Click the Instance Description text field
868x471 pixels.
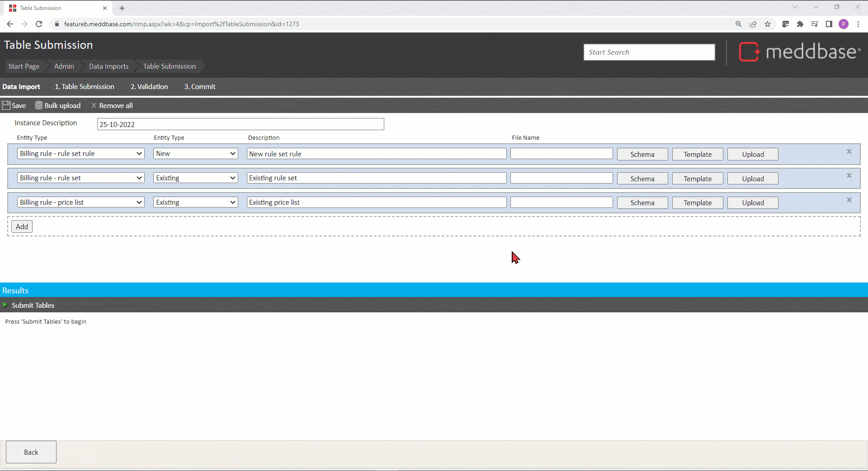click(x=241, y=124)
